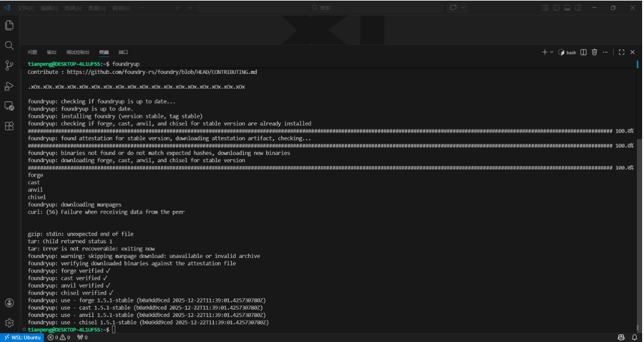Create a new terminal with plus icon

pyautogui.click(x=544, y=52)
